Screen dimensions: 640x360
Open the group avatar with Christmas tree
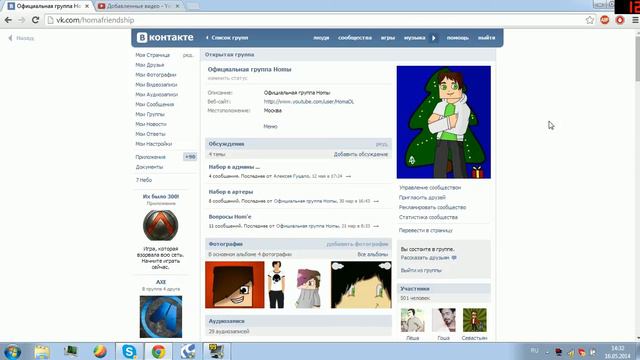click(x=444, y=122)
